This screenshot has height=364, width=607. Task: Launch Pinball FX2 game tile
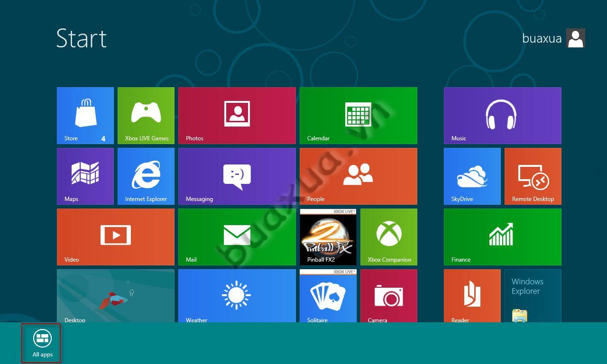[328, 237]
